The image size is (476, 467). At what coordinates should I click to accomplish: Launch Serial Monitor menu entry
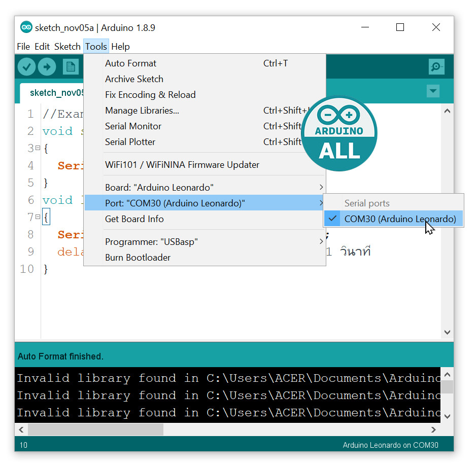(205, 126)
